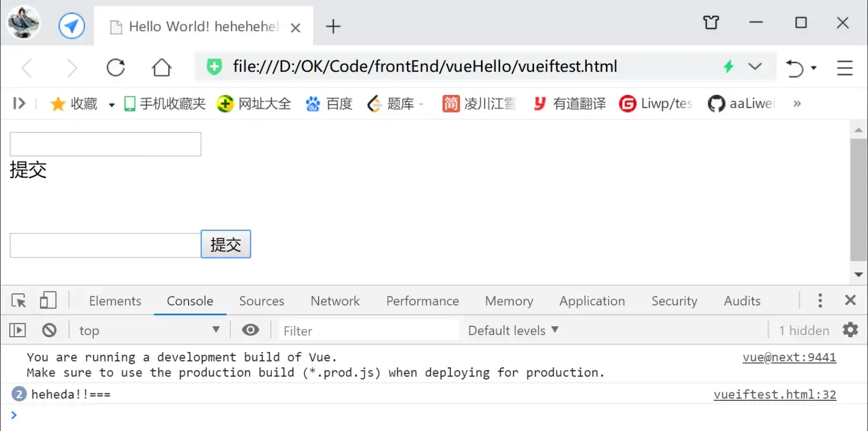The height and width of the screenshot is (431, 868).
Task: Click the 提交 submit button
Action: pyautogui.click(x=226, y=244)
